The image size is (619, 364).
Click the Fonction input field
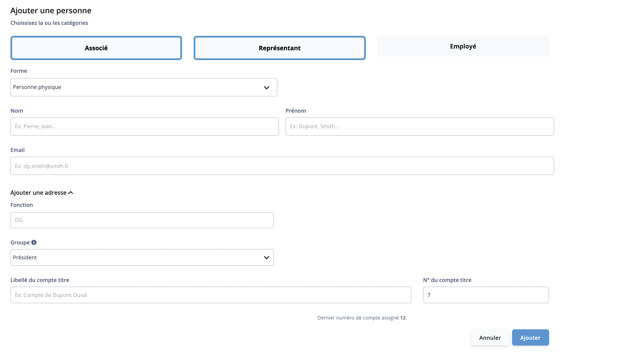coord(142,220)
